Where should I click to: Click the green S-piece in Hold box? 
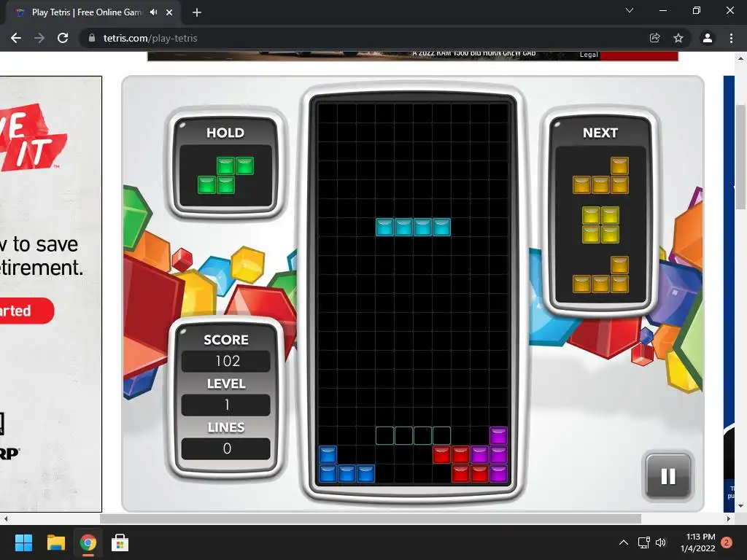225,175
